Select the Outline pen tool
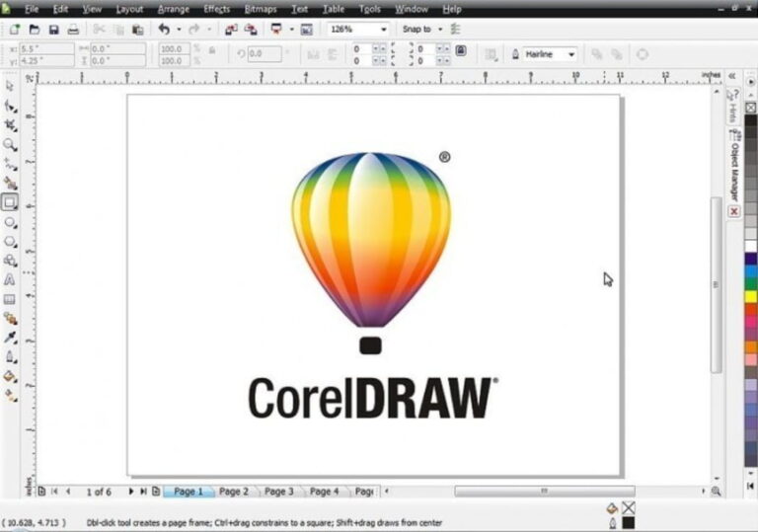758x532 pixels. pyautogui.click(x=10, y=357)
